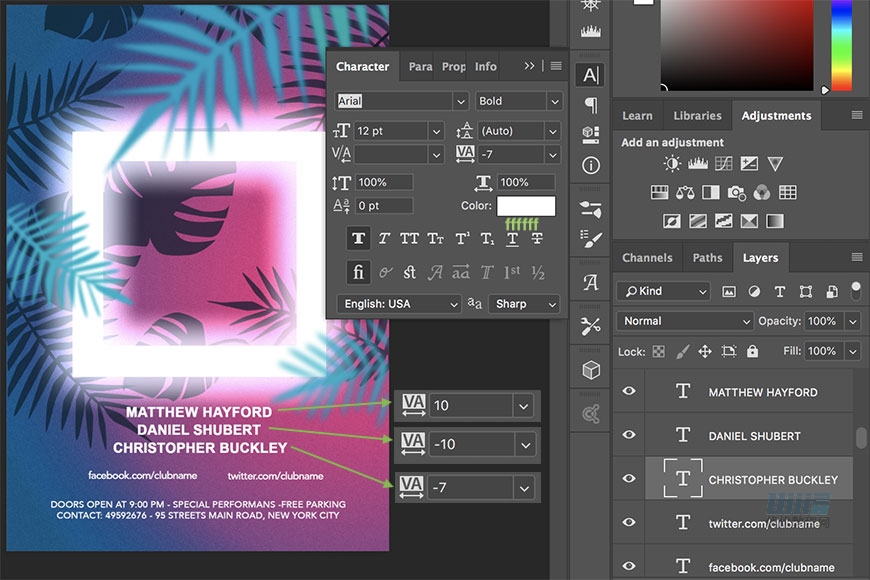This screenshot has height=580, width=870.
Task: Add a Brightness/Contrast adjustment
Action: [x=672, y=164]
